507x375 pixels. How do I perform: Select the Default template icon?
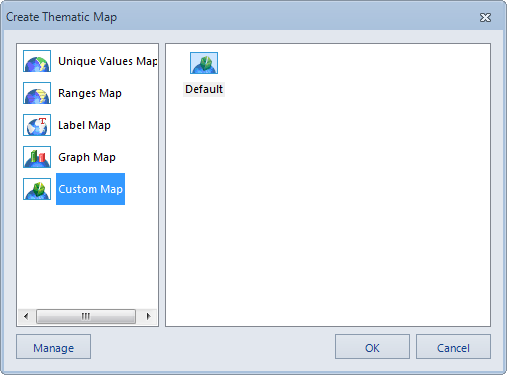pos(204,63)
